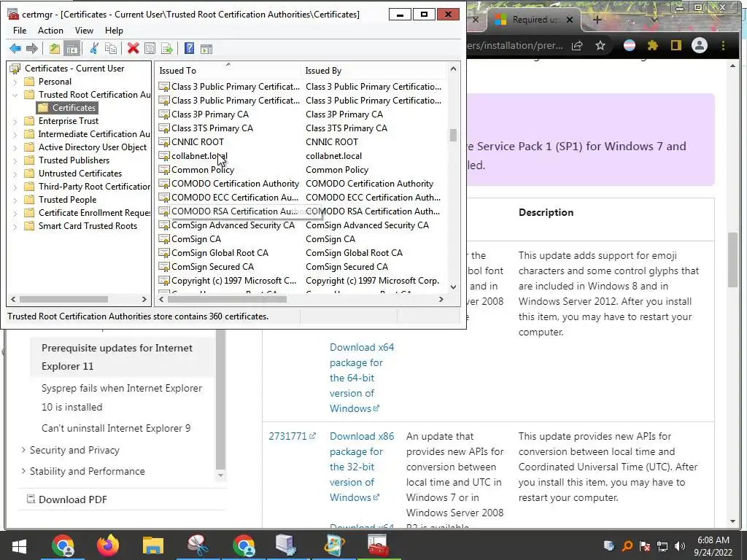Expand Security and Privacy in browser sidebar

[24, 450]
